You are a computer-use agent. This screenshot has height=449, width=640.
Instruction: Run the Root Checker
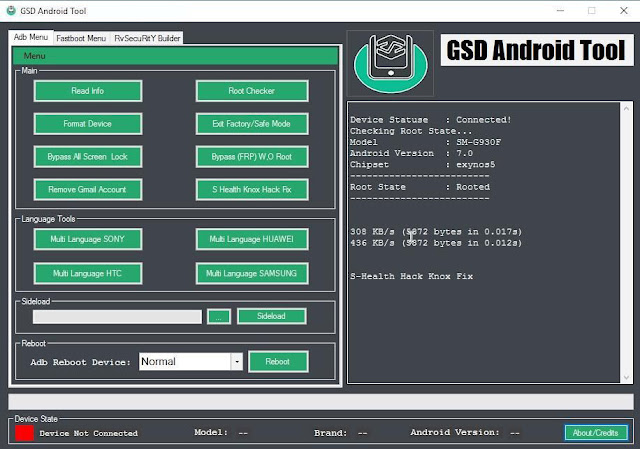pos(252,91)
